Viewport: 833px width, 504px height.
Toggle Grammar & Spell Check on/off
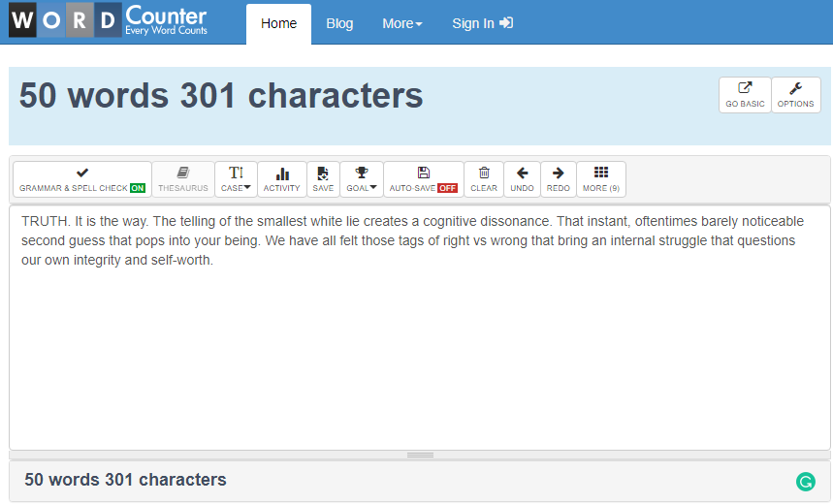pyautogui.click(x=82, y=179)
